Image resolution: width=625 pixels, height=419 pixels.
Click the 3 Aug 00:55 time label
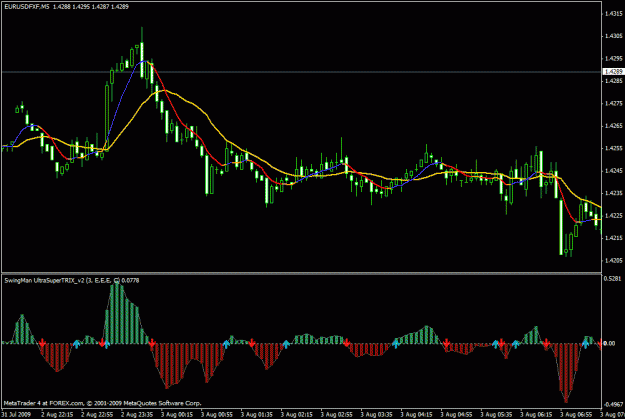click(x=216, y=415)
